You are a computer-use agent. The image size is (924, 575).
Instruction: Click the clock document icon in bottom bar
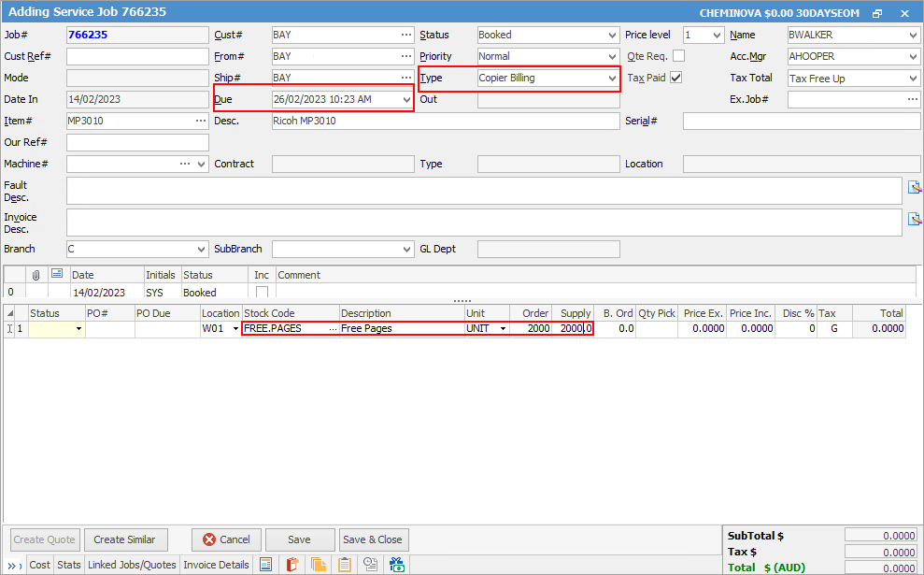point(370,565)
